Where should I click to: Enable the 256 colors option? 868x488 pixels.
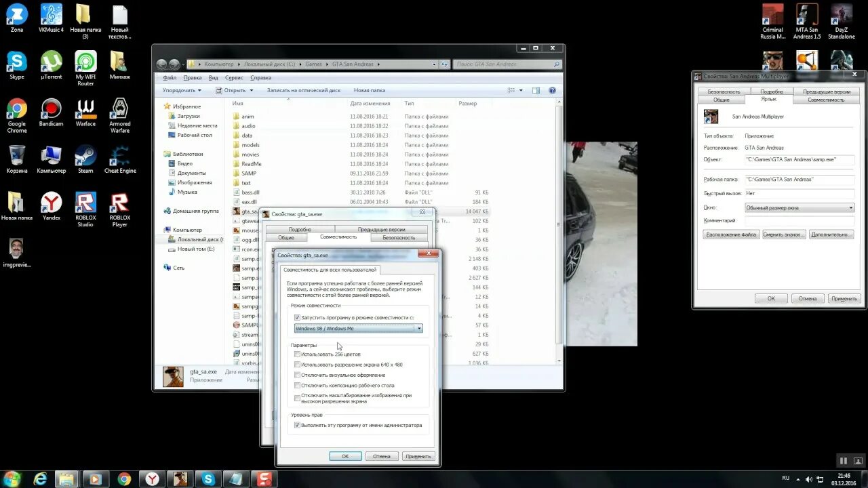point(297,354)
